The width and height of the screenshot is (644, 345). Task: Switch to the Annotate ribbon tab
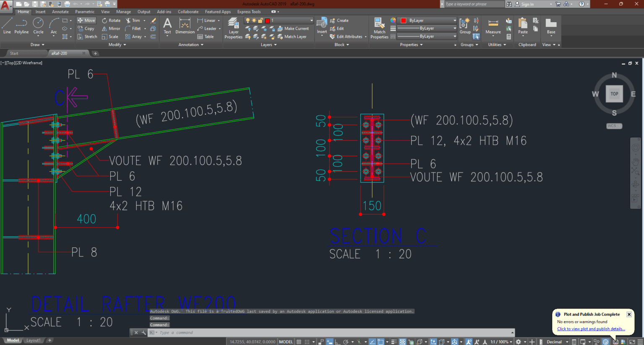pyautogui.click(x=60, y=11)
